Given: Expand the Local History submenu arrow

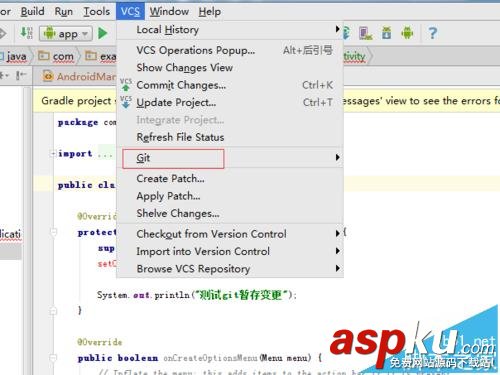Looking at the screenshot, I should (337, 29).
